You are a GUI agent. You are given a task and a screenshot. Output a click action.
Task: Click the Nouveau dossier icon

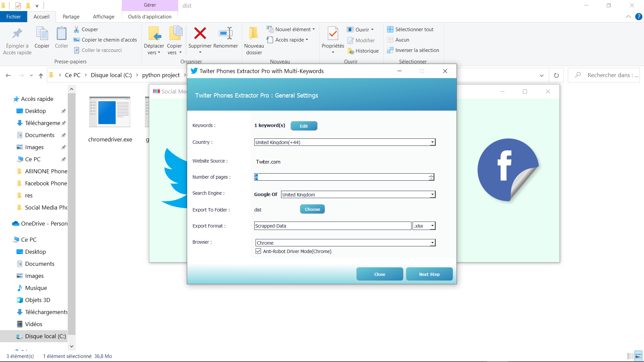click(254, 34)
